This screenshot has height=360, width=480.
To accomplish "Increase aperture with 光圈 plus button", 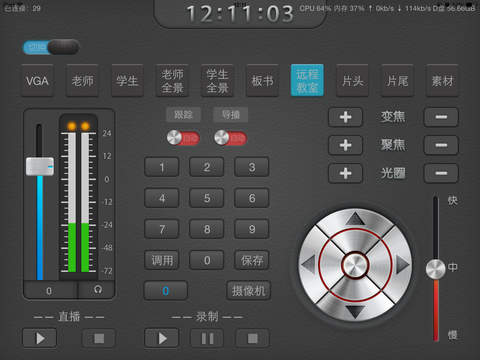I will 345,173.
